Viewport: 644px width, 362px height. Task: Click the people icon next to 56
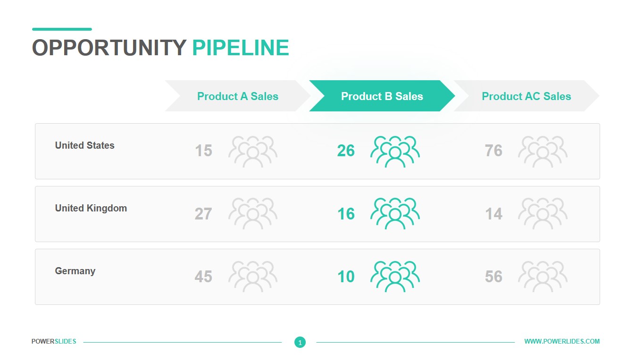pos(543,277)
